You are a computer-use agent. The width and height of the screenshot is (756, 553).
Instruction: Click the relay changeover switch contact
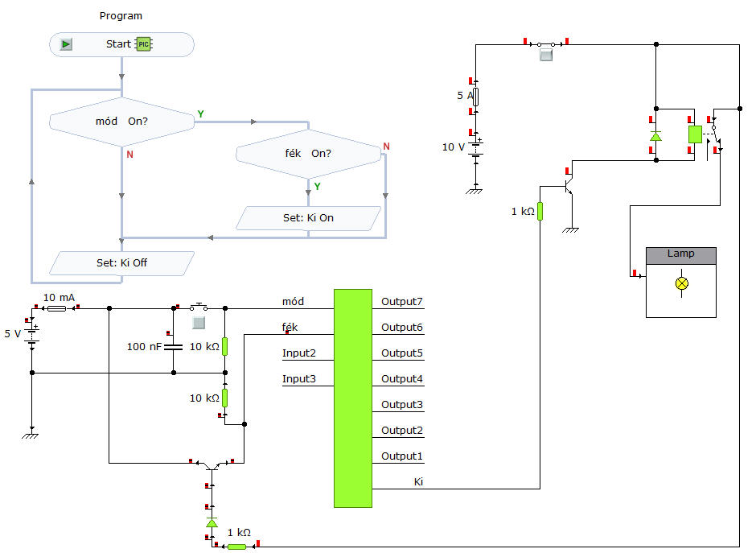(x=714, y=136)
